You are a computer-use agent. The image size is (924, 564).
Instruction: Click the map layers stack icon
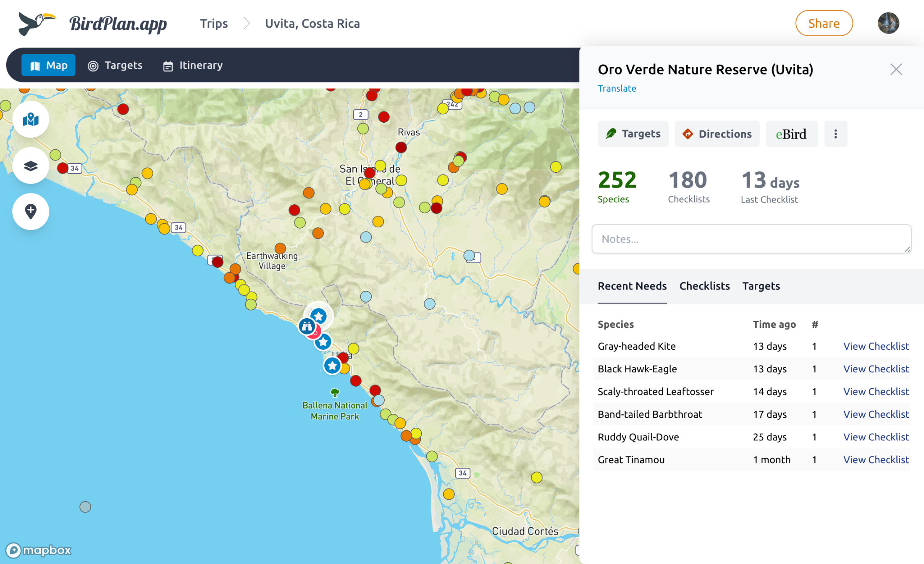pyautogui.click(x=31, y=166)
